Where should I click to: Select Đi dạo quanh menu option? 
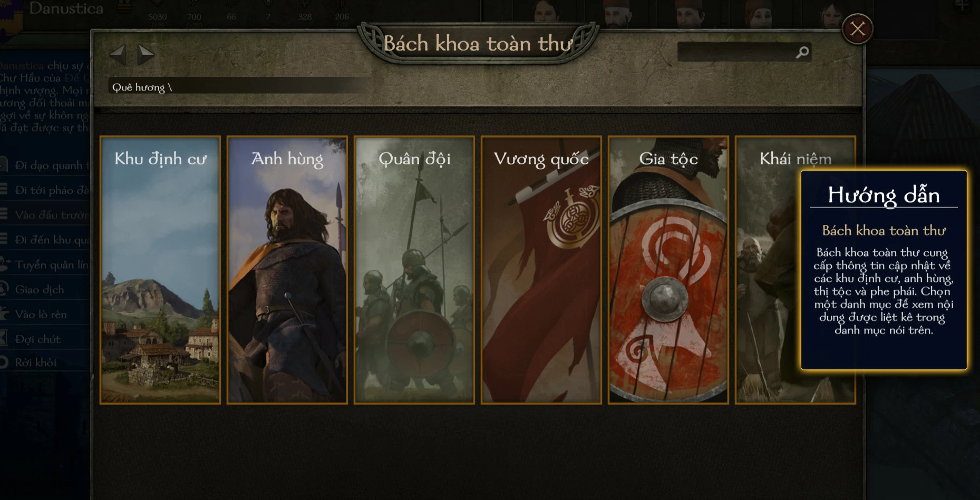tap(45, 165)
